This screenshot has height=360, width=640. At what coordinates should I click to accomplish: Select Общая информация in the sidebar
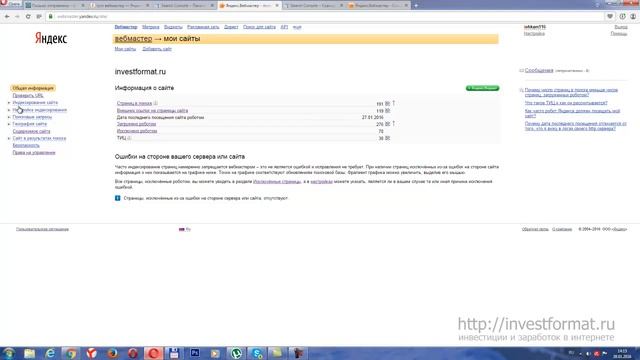click(x=33, y=88)
